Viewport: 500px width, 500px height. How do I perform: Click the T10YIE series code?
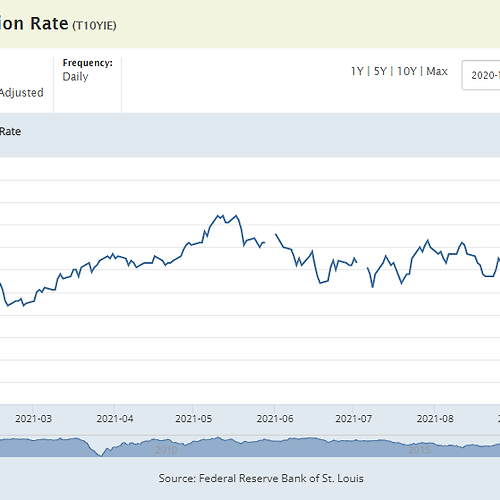pos(94,26)
